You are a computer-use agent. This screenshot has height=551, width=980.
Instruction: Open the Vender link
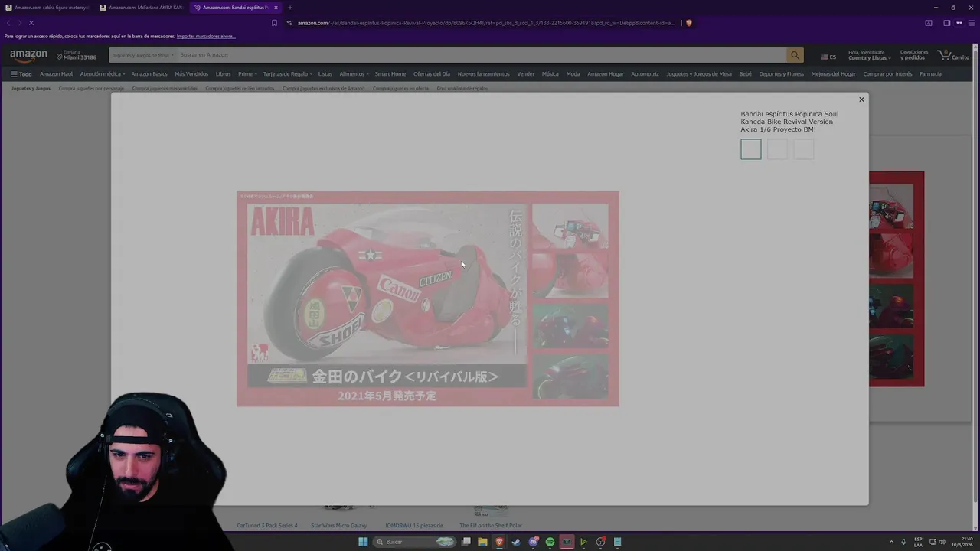point(525,74)
